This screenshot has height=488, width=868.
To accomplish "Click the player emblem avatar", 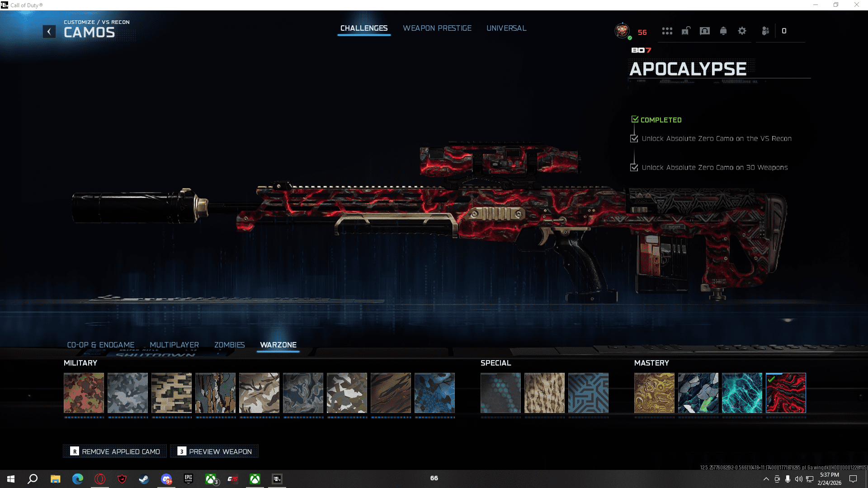I will [622, 31].
